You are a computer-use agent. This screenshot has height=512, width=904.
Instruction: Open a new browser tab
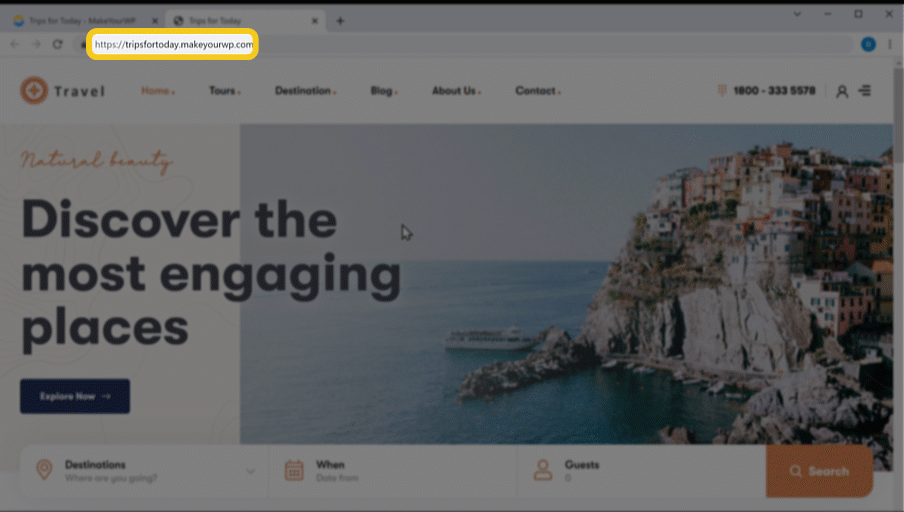click(x=340, y=21)
